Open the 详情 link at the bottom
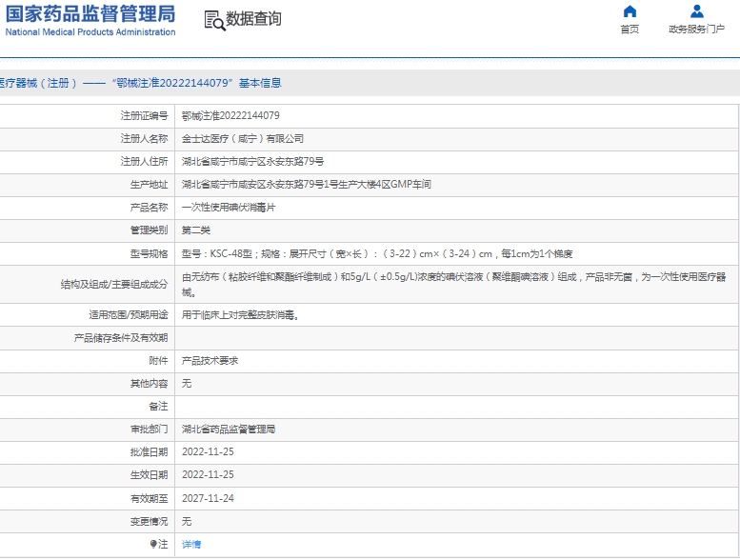The image size is (740, 560). coord(191,545)
